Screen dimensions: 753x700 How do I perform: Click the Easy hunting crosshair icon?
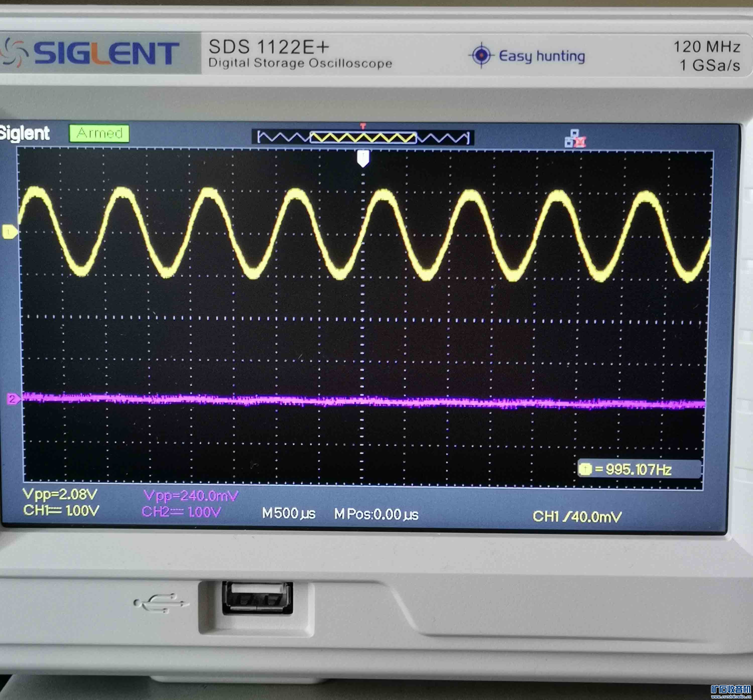click(x=481, y=55)
